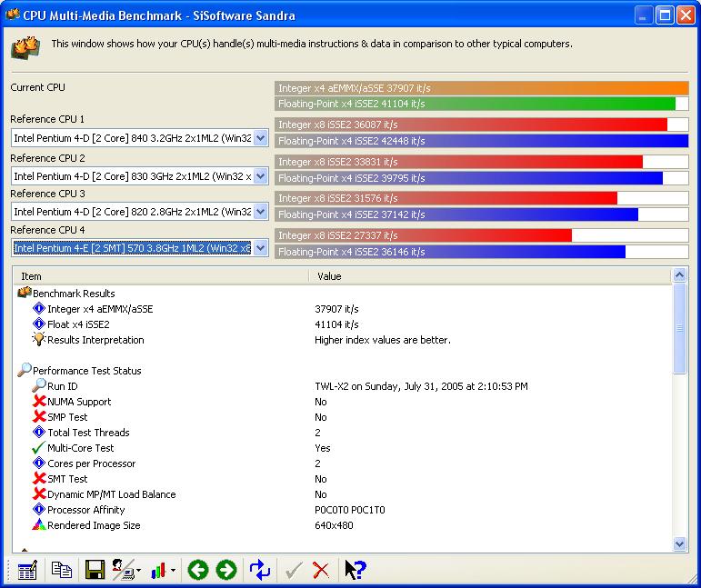Click the title bar application icon
701x588 pixels.
click(x=12, y=15)
